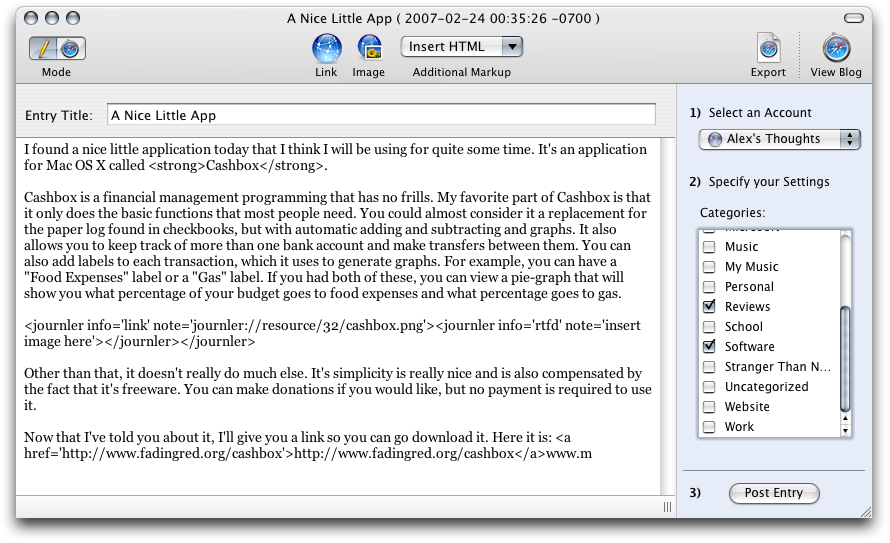Click the Link globe icon
The width and height of the screenshot is (890, 543).
[326, 48]
